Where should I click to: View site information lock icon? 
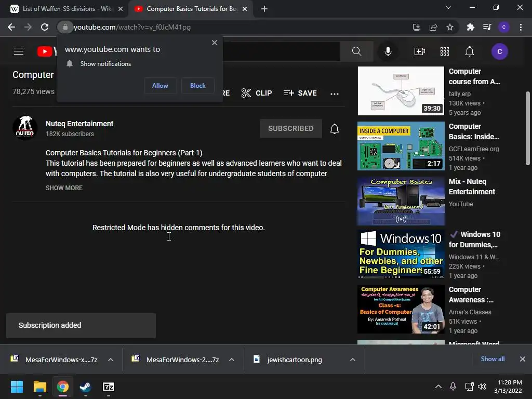point(65,27)
